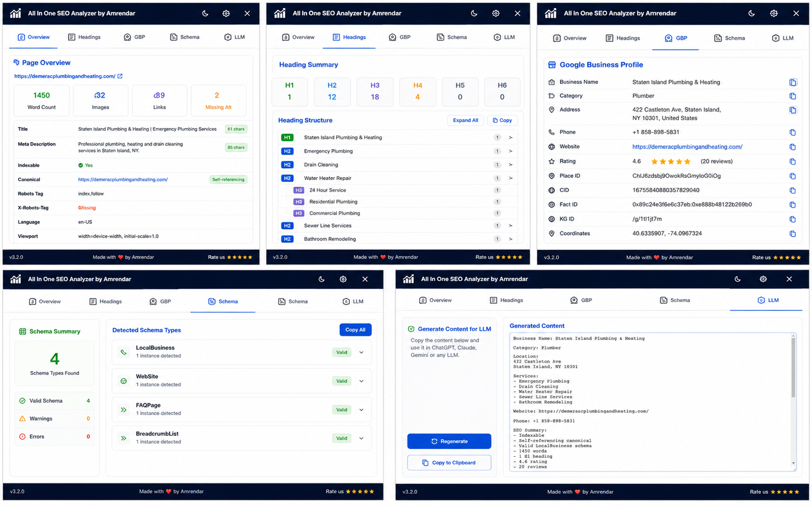The image size is (812, 508).
Task: Expand the WebSite schema entry
Action: coord(361,381)
